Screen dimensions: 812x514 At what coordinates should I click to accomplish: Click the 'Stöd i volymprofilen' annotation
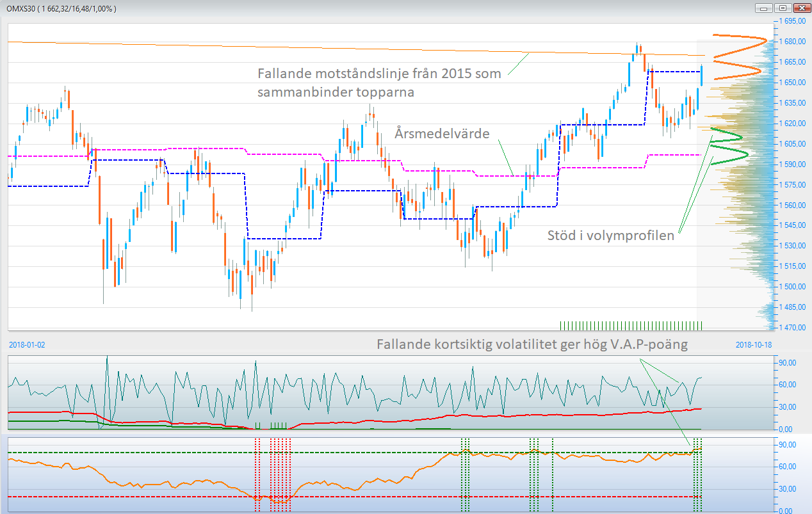tap(611, 235)
